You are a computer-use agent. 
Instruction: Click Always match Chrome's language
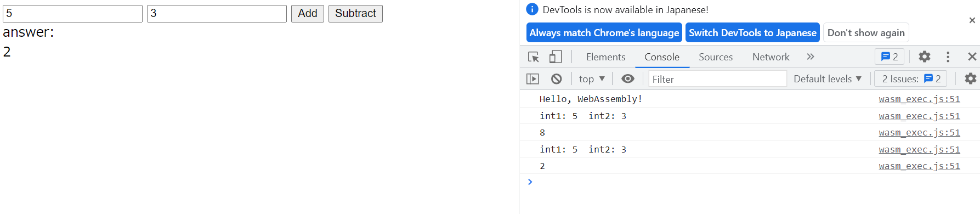tap(604, 33)
